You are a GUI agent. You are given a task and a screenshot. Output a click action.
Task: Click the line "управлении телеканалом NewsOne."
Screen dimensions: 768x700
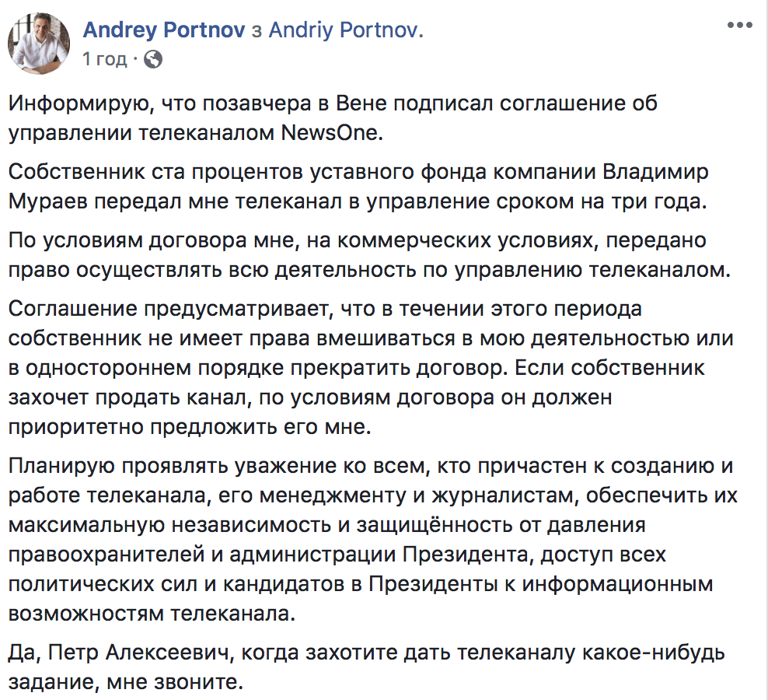(x=195, y=133)
